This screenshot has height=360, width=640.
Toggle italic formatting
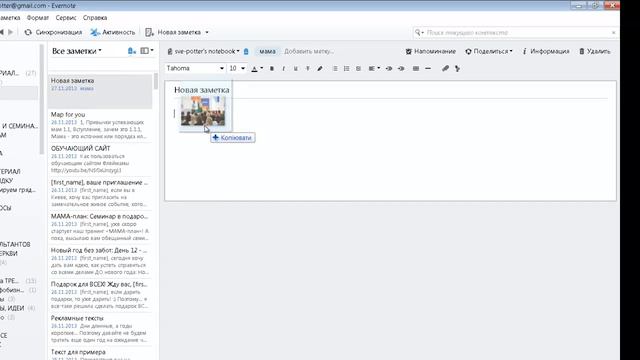(x=284, y=69)
